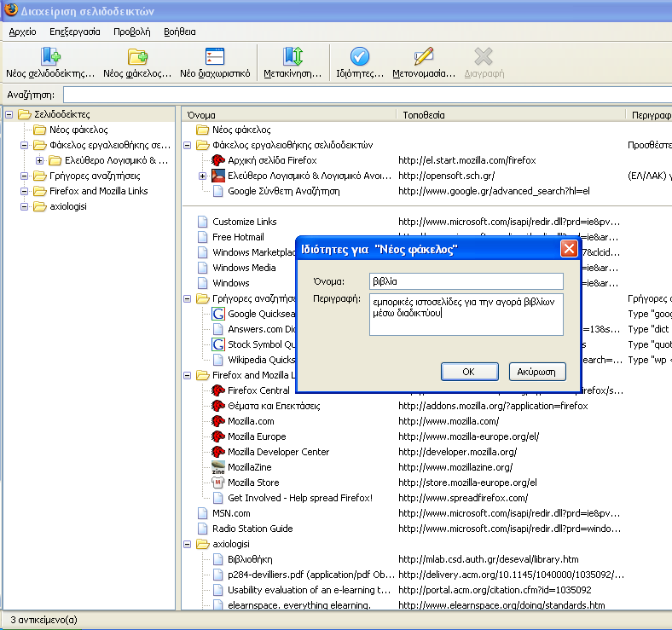Click Θέματα και Επεκτάσεις bookmark icon
Viewport: 672px width, 630px height.
pos(218,406)
